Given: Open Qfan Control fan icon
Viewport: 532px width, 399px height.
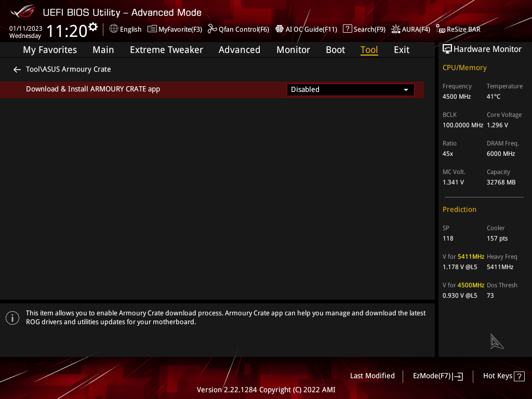Looking at the screenshot, I should [x=212, y=29].
